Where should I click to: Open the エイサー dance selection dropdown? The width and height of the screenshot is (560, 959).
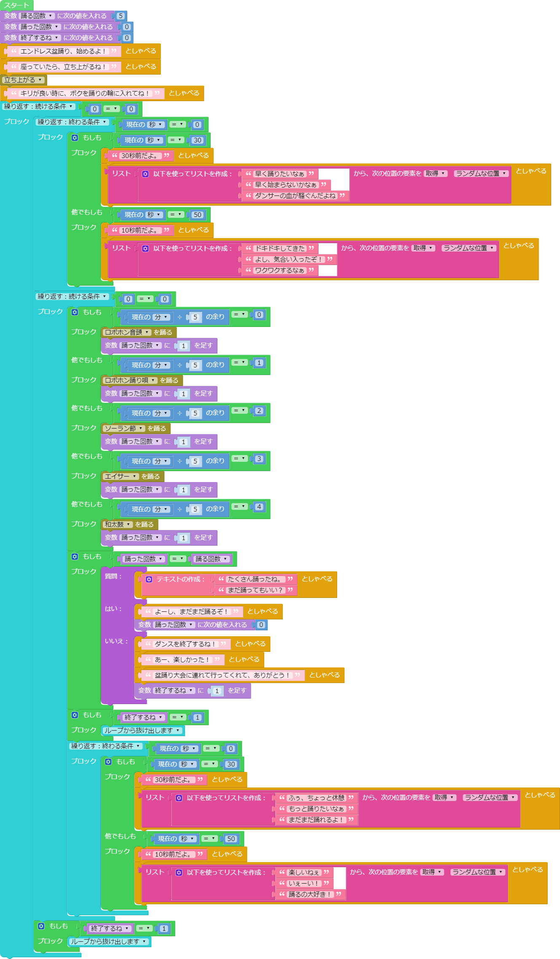tap(121, 477)
